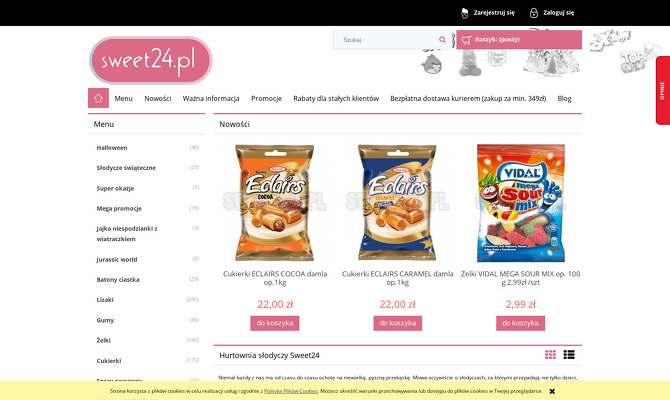The height and width of the screenshot is (400, 670).
Task: Open the Blog menu item
Action: click(x=564, y=98)
